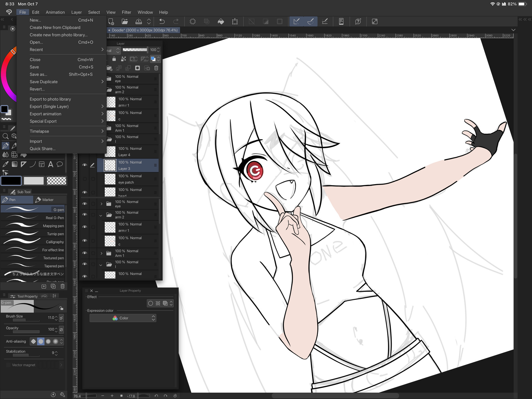532x399 pixels.
Task: Click the Scale/Rotate transform icon
Action: click(x=235, y=21)
